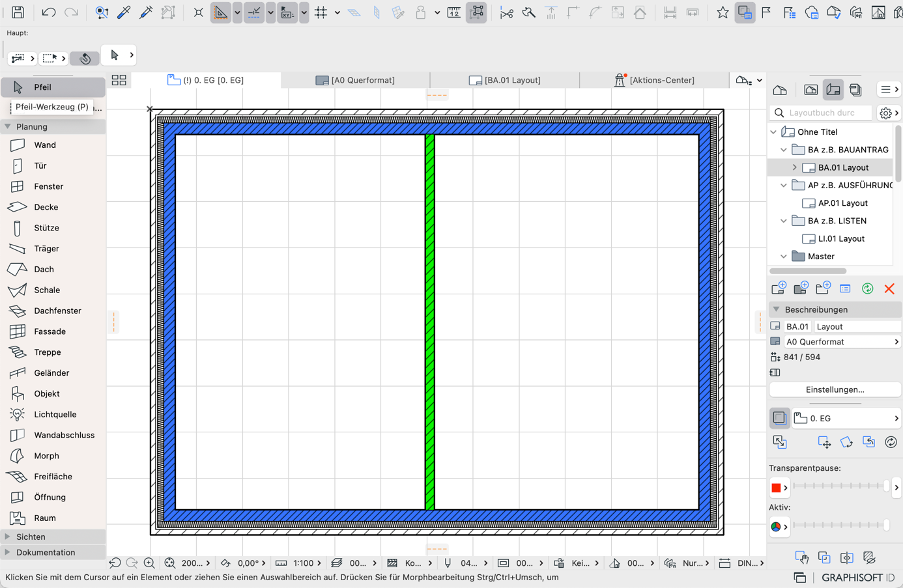903x588 pixels.
Task: Select the Fassade curtain wall tool
Action: [x=53, y=331]
